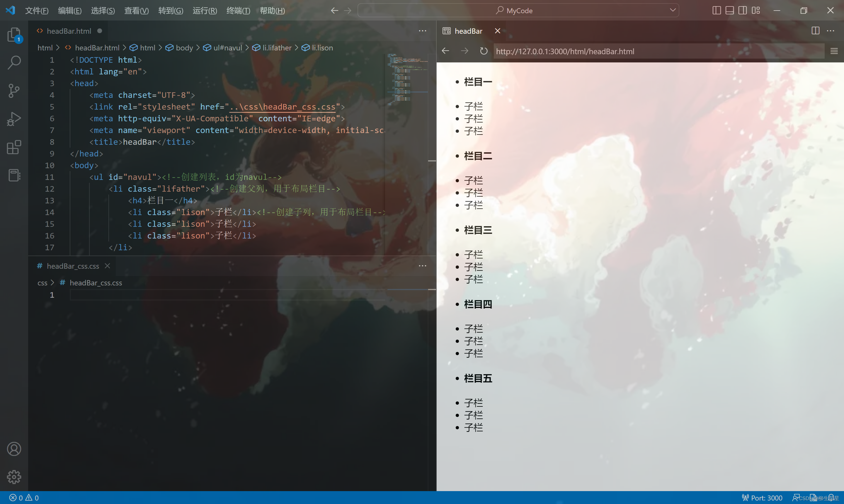
Task: Open the Search view in activity bar
Action: 14,62
